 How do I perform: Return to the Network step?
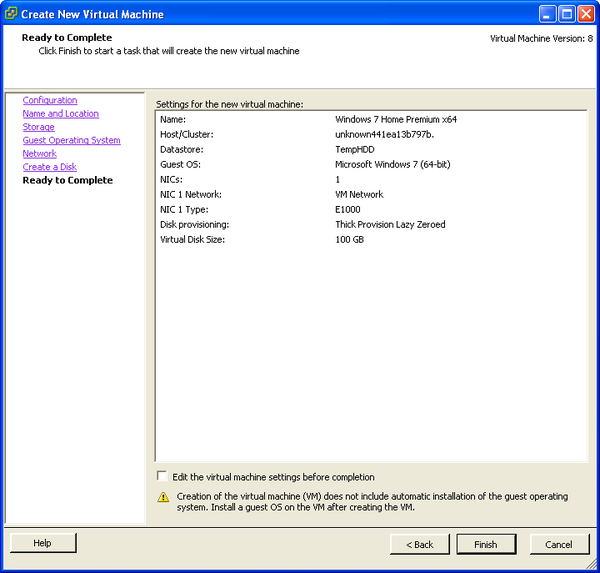tap(40, 154)
